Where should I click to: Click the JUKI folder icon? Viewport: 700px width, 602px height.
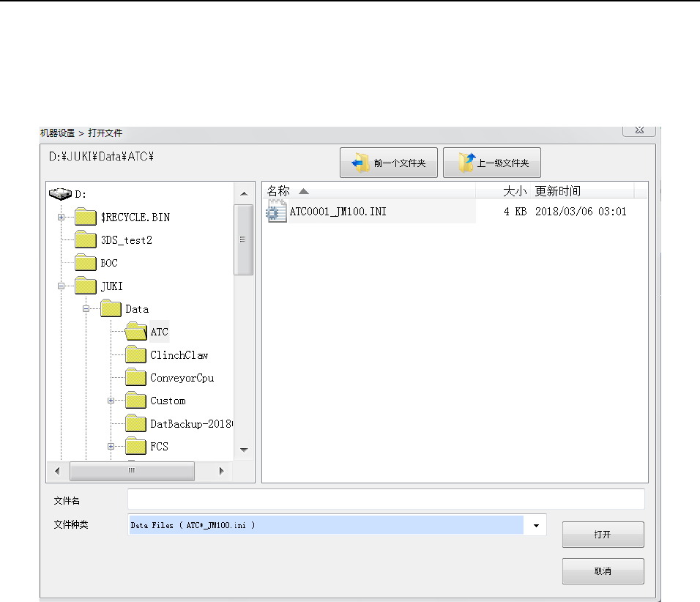pyautogui.click(x=86, y=286)
